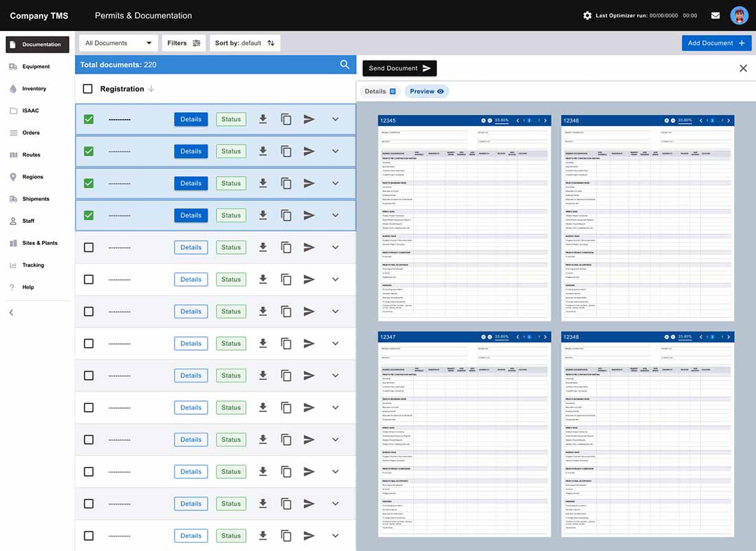Expand the first checked document row chevron
The width and height of the screenshot is (756, 551).
pos(335,119)
